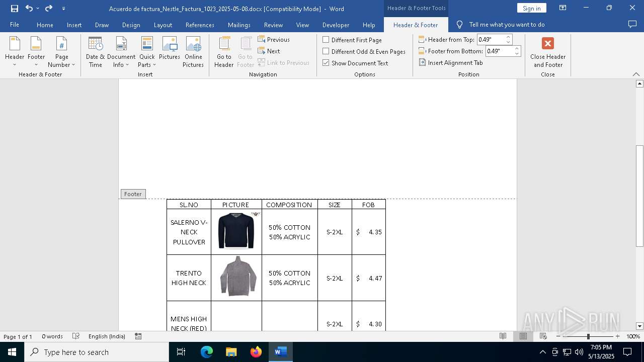The image size is (644, 362).
Task: Zoom in with the plus button
Action: [617, 336]
